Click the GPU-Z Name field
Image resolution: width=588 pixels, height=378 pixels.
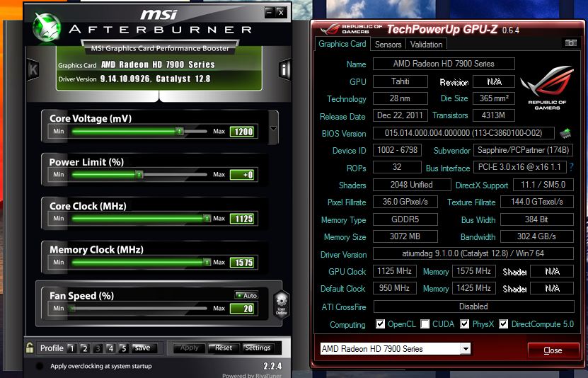coord(444,64)
